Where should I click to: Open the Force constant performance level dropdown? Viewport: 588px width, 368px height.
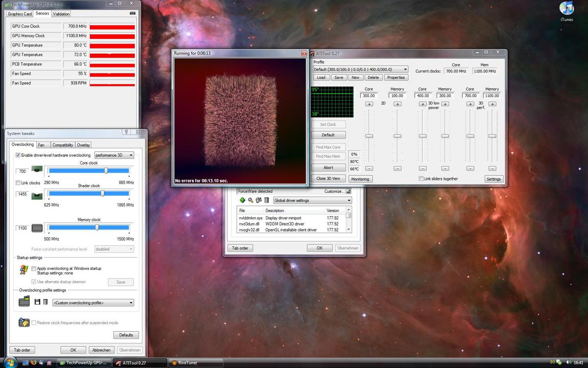114,249
